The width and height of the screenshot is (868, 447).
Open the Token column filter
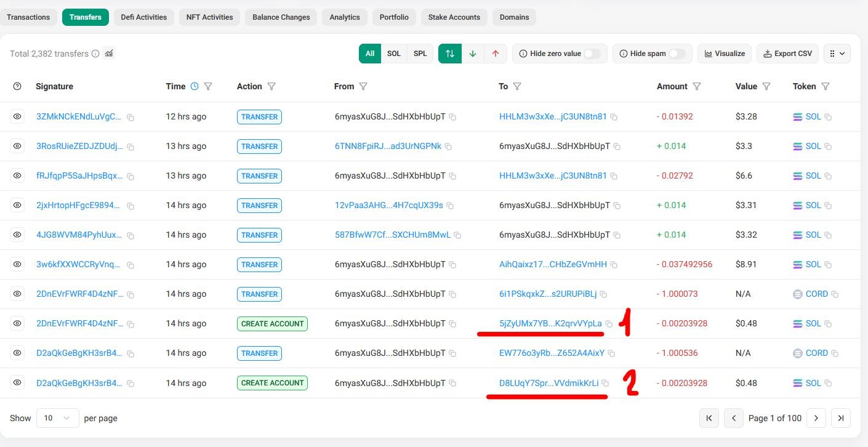826,86
